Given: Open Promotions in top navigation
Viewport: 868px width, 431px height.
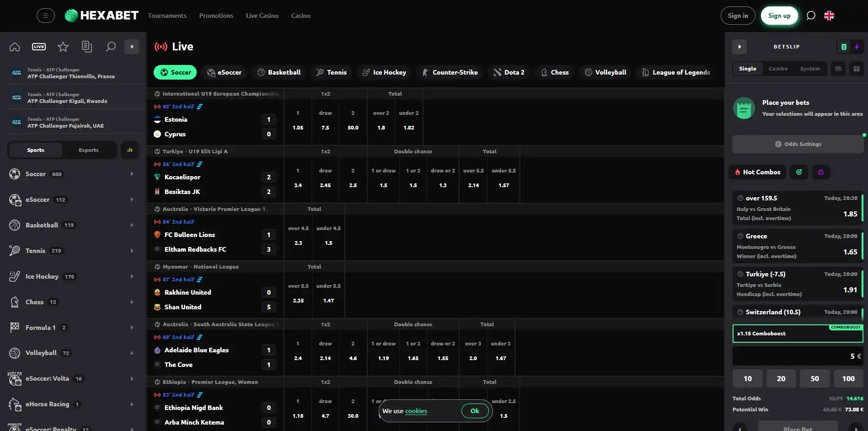Looking at the screenshot, I should [216, 16].
